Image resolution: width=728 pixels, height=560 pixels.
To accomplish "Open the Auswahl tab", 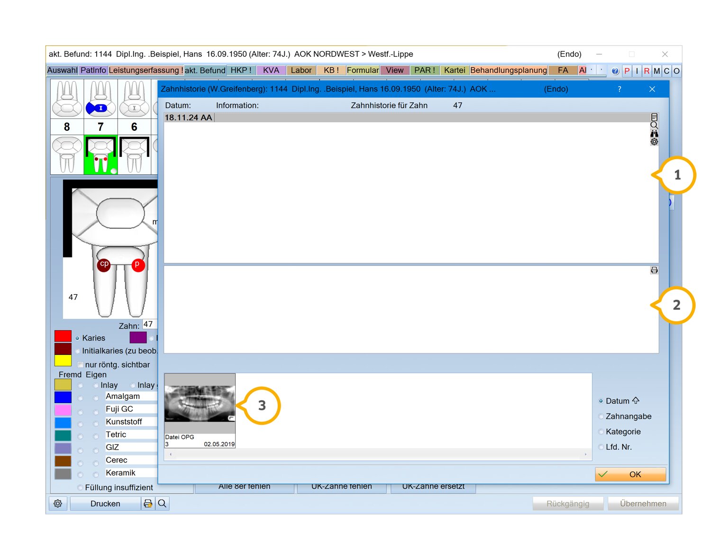I will [62, 70].
